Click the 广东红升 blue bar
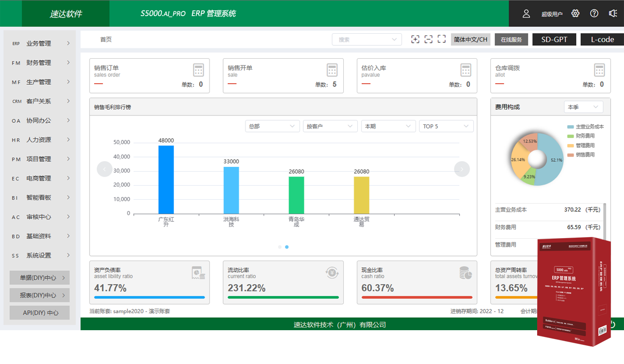This screenshot has height=364, width=624. (x=166, y=179)
